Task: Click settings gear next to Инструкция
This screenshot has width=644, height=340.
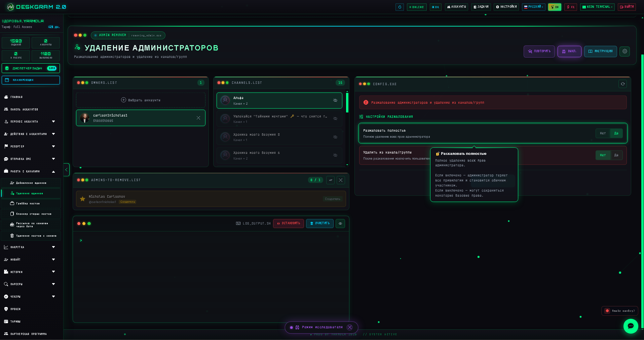Action: (624, 52)
